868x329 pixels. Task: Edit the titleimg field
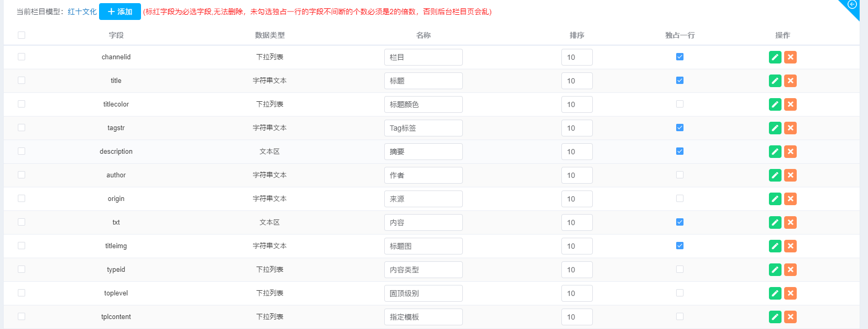click(775, 246)
